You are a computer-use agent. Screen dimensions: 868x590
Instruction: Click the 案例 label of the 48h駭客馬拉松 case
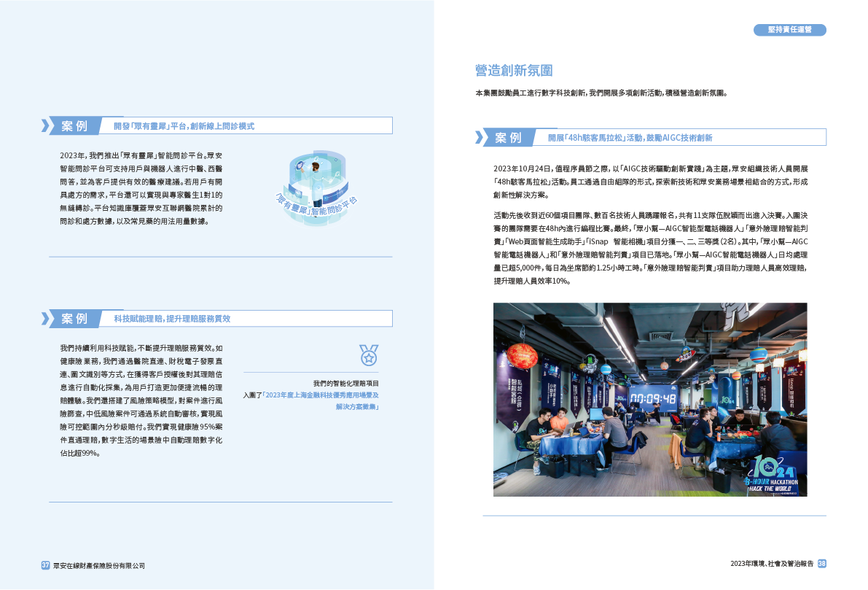(508, 137)
